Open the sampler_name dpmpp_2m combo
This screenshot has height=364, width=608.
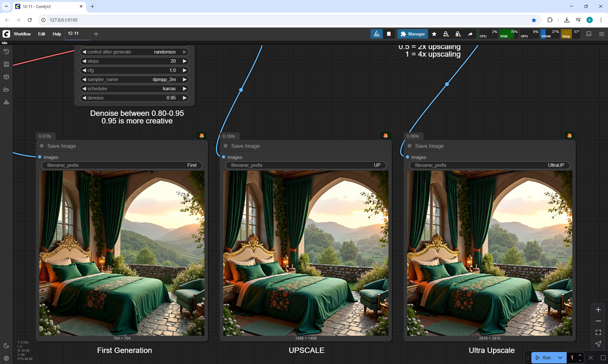(134, 79)
